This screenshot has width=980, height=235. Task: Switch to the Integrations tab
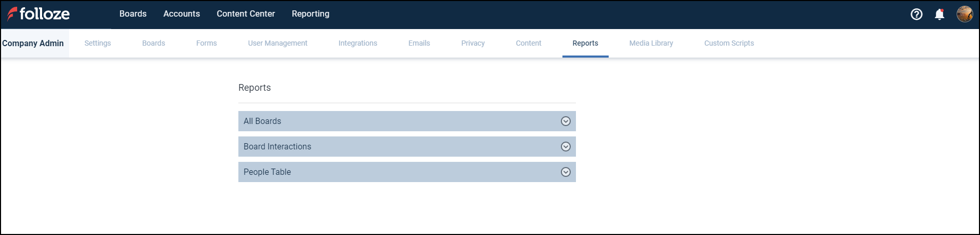coord(358,44)
